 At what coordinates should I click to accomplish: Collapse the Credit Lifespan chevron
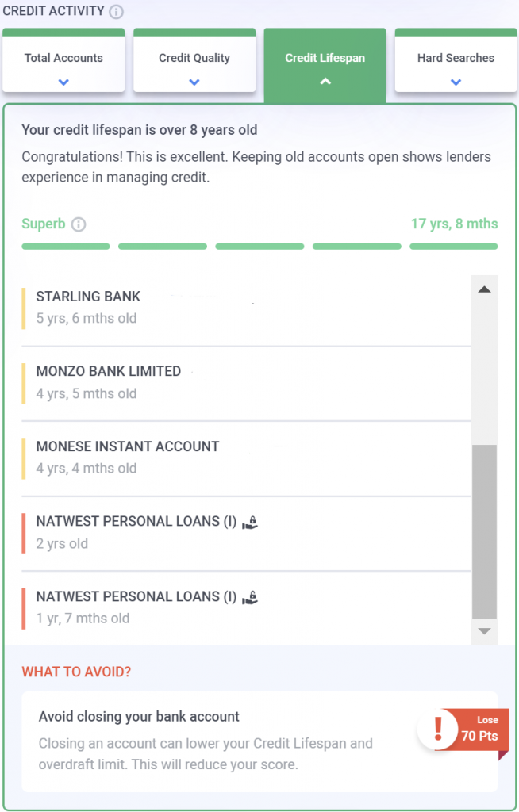click(325, 82)
